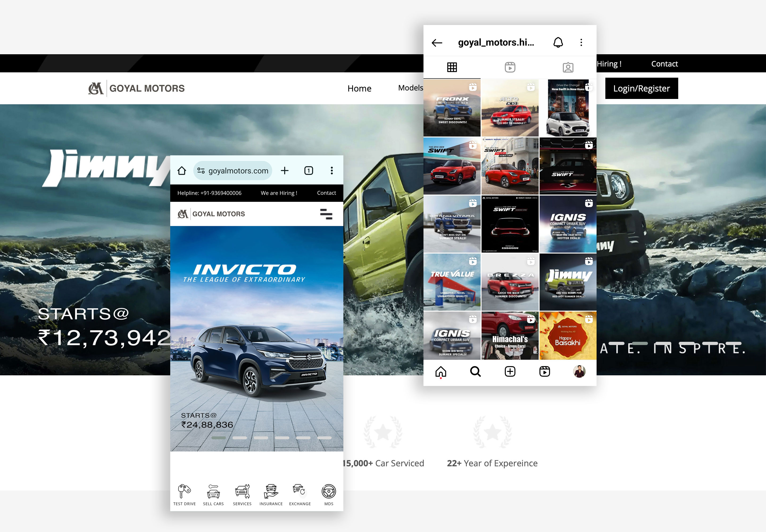Open Insurance icon on mobile site
This screenshot has height=532, width=766.
click(x=271, y=495)
